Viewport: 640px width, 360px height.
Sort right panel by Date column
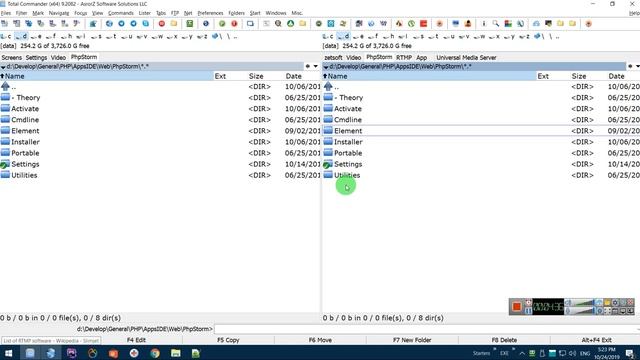[x=616, y=76]
